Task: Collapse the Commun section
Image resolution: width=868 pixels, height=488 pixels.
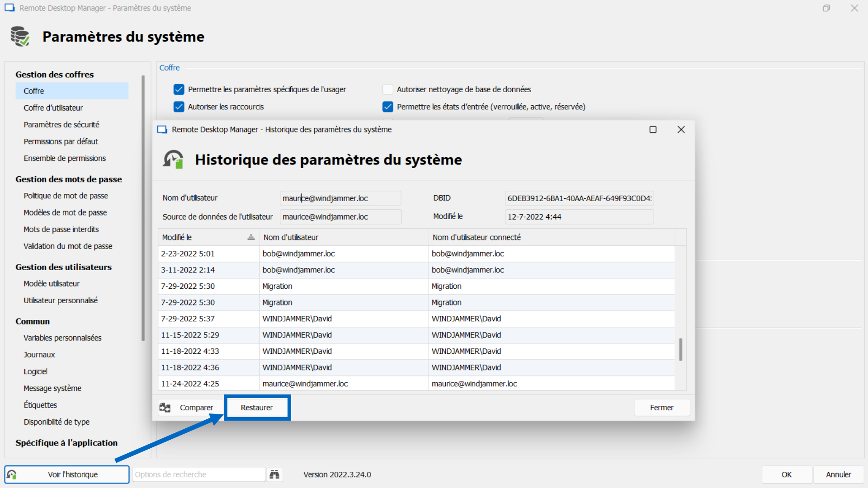Action: pyautogui.click(x=32, y=321)
